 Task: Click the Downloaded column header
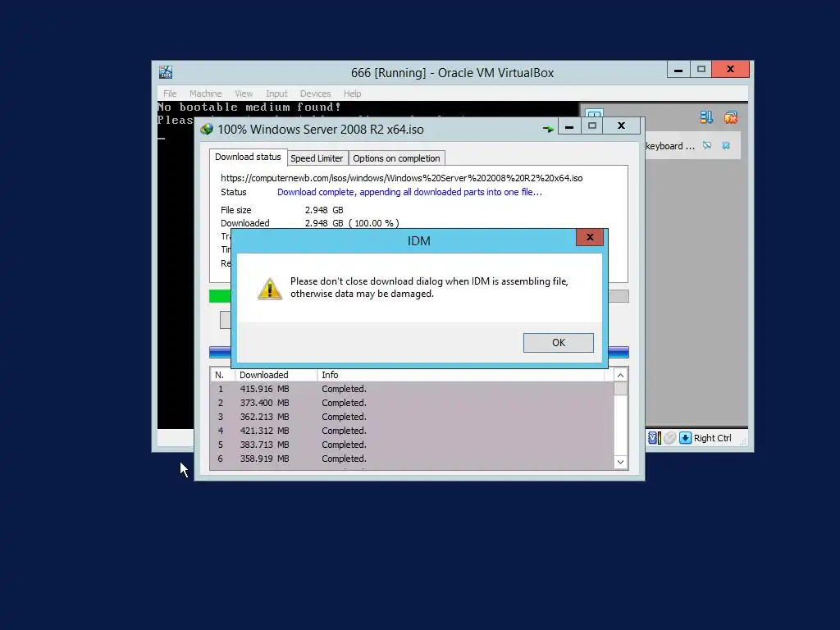tap(276, 375)
